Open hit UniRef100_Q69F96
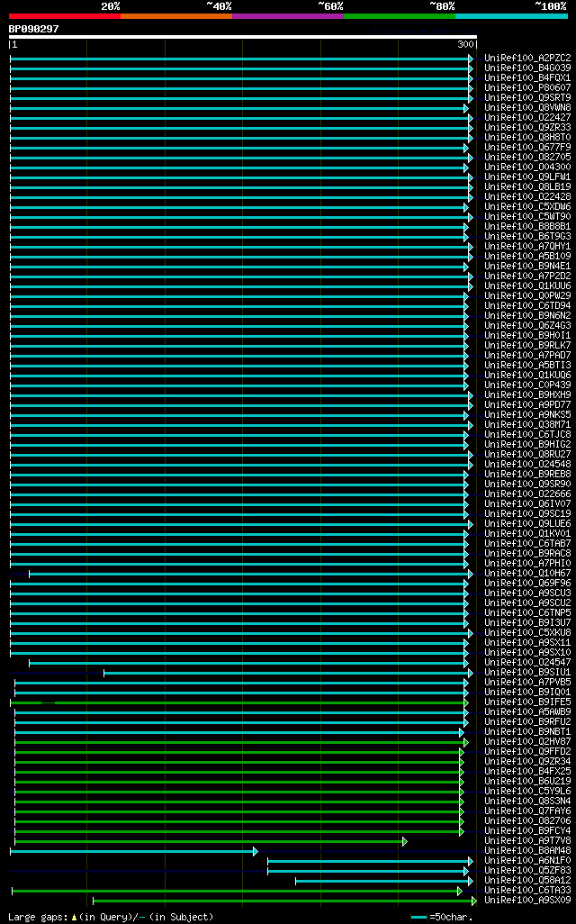The width and height of the screenshot is (576, 924). [x=527, y=583]
